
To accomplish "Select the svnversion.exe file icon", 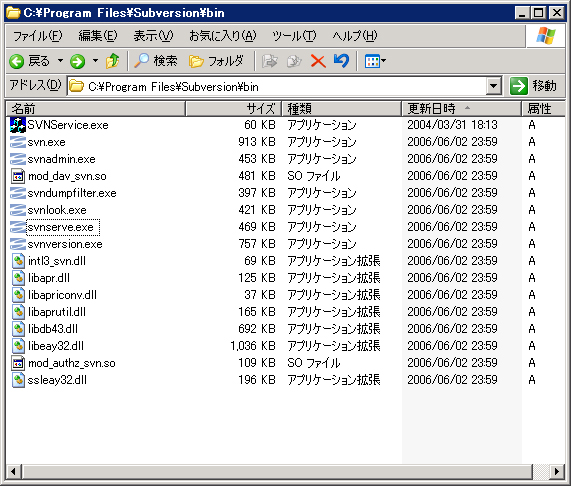I will coord(17,244).
